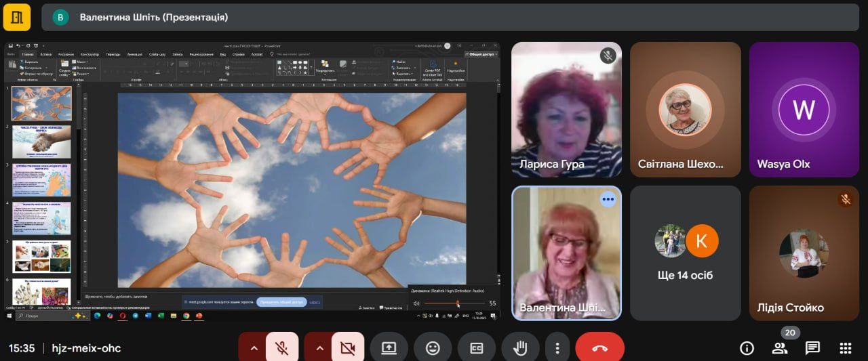Show the participants list with 20 people

(x=780, y=348)
